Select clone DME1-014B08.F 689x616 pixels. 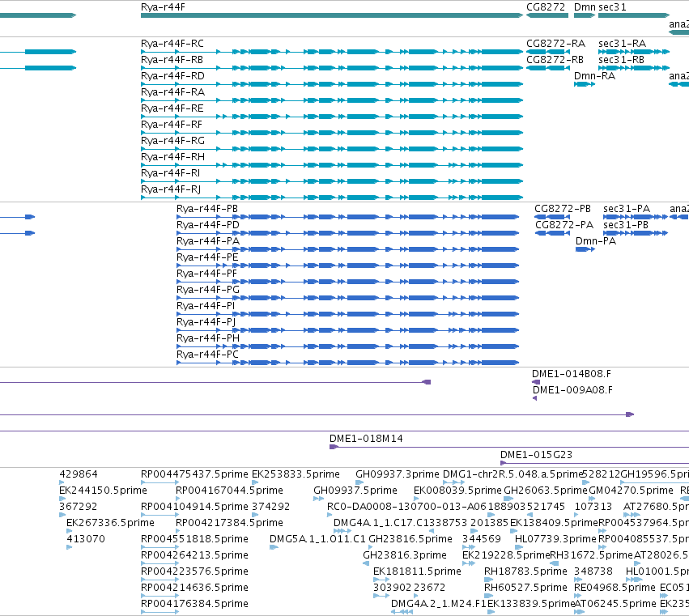pyautogui.click(x=572, y=374)
